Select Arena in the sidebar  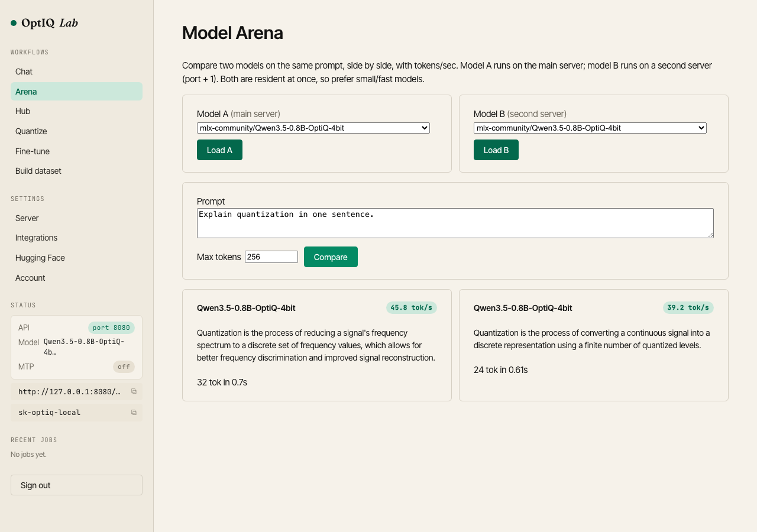[76, 92]
